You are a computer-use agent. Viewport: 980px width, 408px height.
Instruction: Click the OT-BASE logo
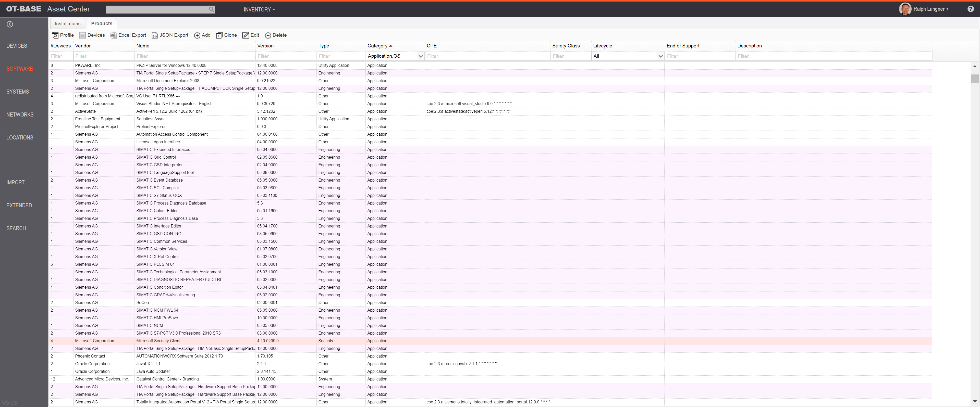(23, 9)
